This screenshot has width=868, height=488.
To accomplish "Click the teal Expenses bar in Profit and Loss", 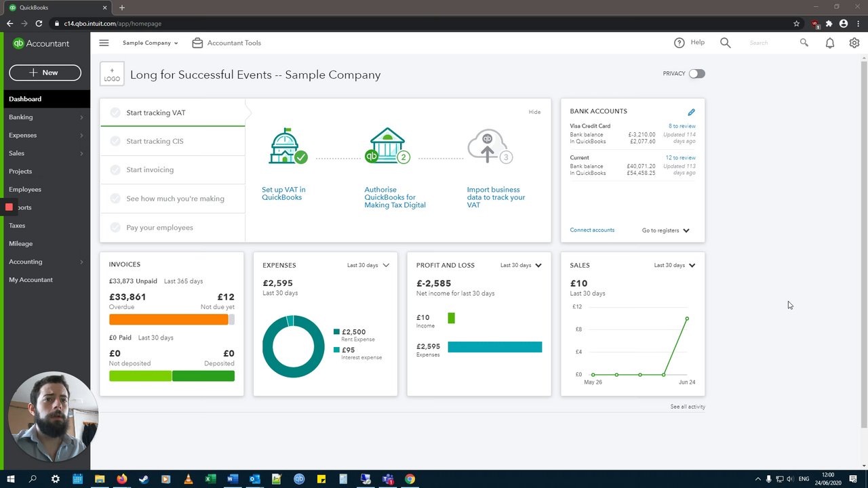I will [495, 347].
